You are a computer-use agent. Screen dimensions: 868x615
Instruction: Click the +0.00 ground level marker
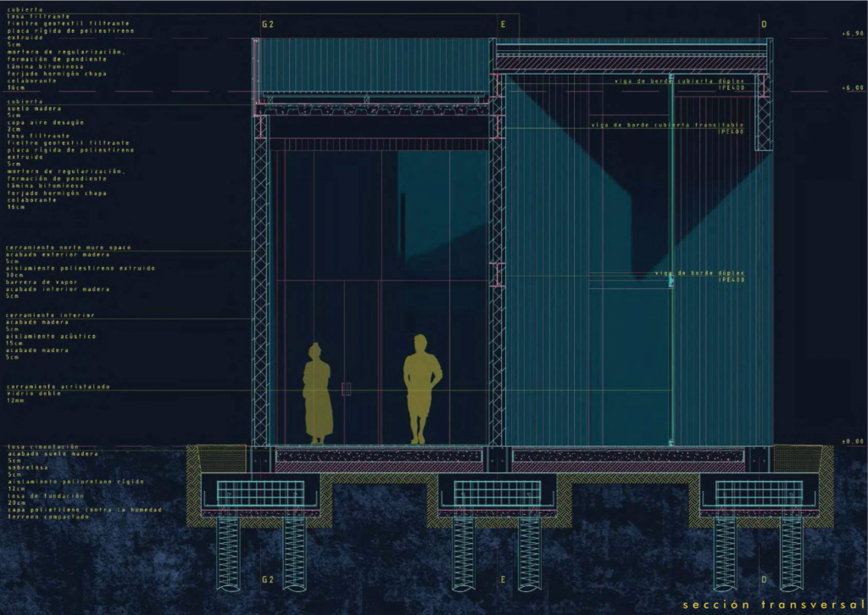pos(852,442)
